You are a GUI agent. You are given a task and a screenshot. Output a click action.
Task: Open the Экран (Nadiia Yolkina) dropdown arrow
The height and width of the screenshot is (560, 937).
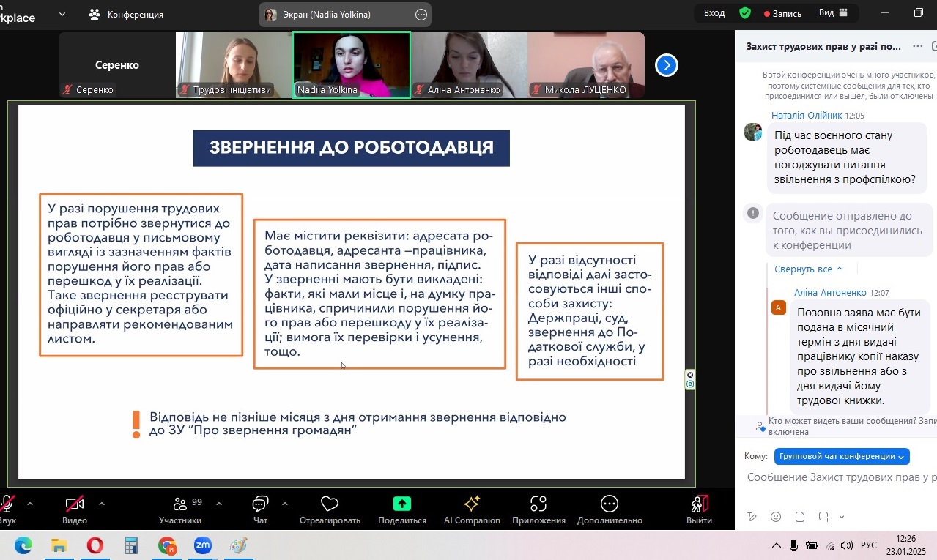(x=420, y=14)
